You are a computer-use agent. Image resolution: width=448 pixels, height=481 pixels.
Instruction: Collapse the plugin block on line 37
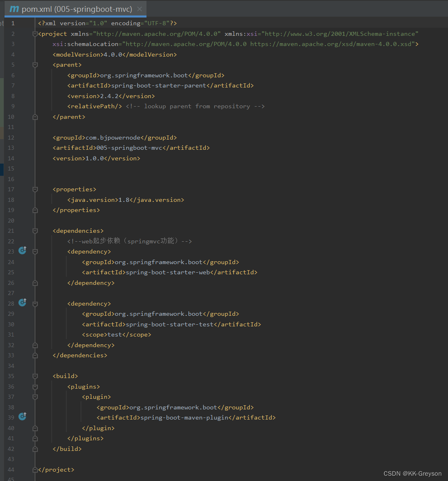click(x=35, y=397)
